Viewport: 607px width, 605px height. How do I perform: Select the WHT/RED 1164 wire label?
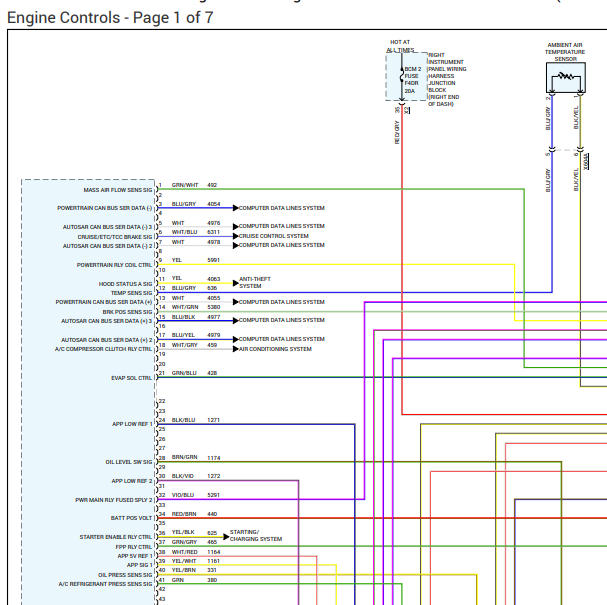(196, 552)
